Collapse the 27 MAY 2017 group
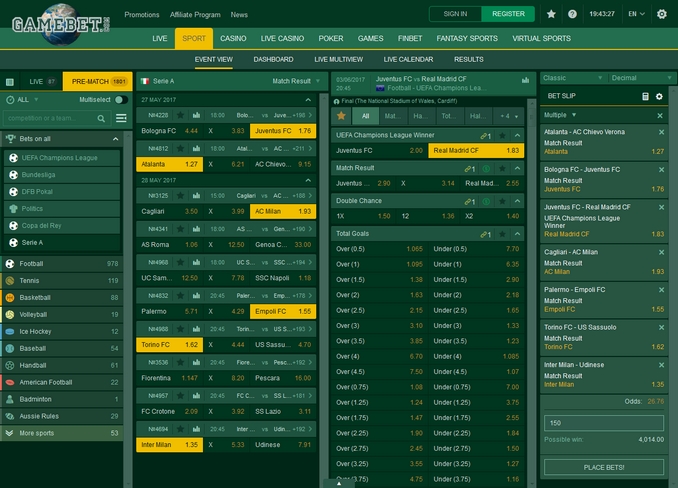Viewport: 678px width, 488px height. coord(308,100)
